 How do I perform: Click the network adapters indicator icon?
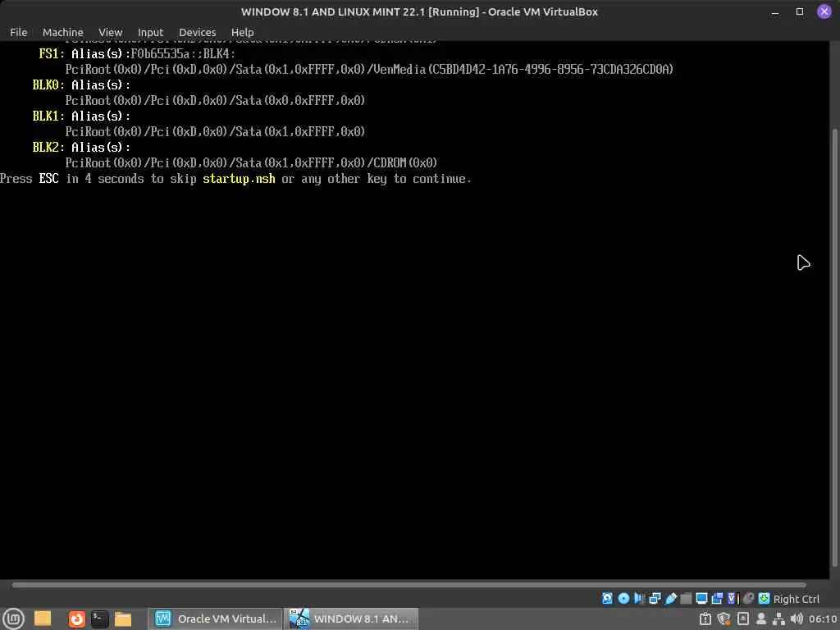655,598
